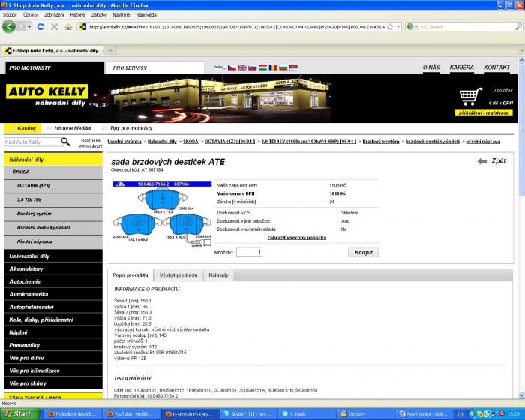Expand the Univerzální díly category
This screenshot has width=525, height=420.
[x=30, y=256]
